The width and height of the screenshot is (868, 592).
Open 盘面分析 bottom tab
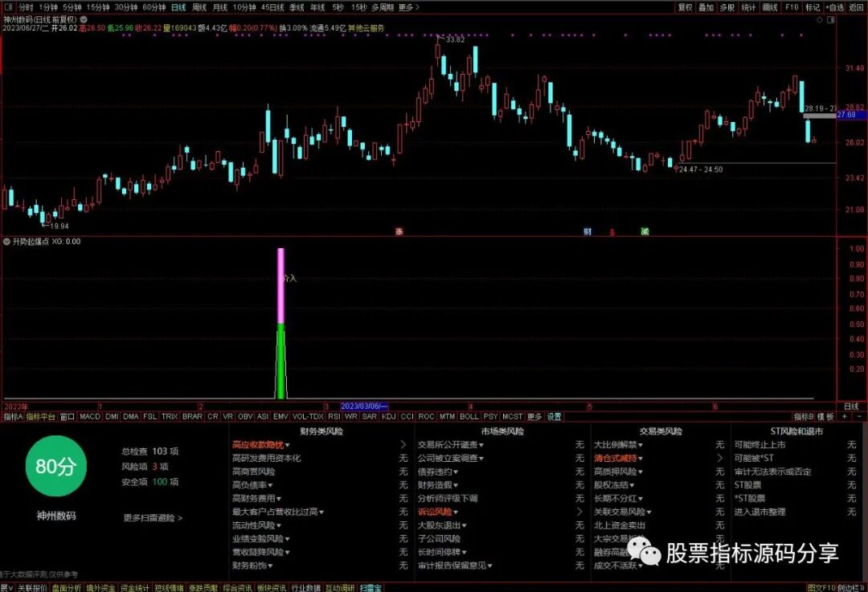click(67, 587)
